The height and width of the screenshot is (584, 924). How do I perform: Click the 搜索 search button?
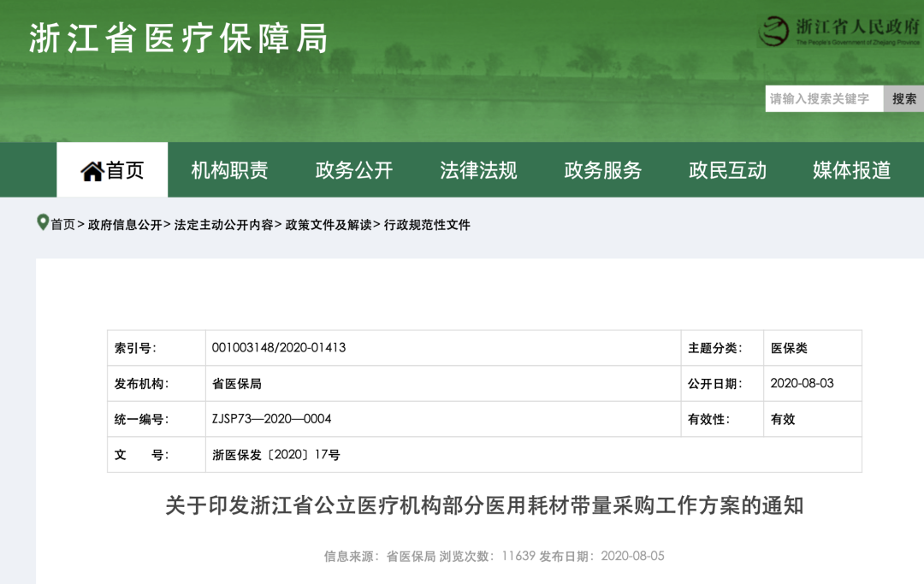903,99
